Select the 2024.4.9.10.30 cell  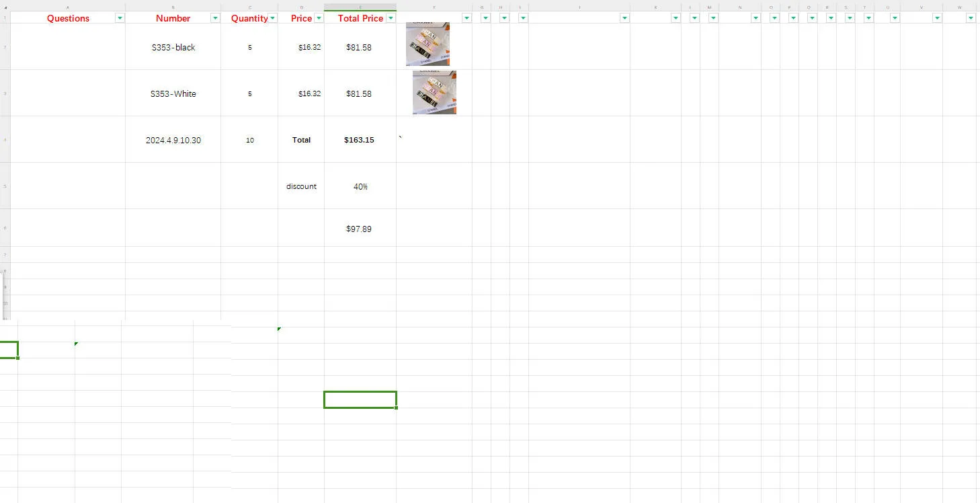click(x=173, y=140)
